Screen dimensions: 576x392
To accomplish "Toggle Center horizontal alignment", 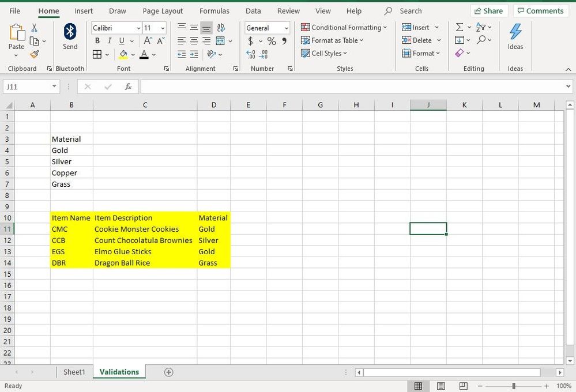I will coord(194,41).
